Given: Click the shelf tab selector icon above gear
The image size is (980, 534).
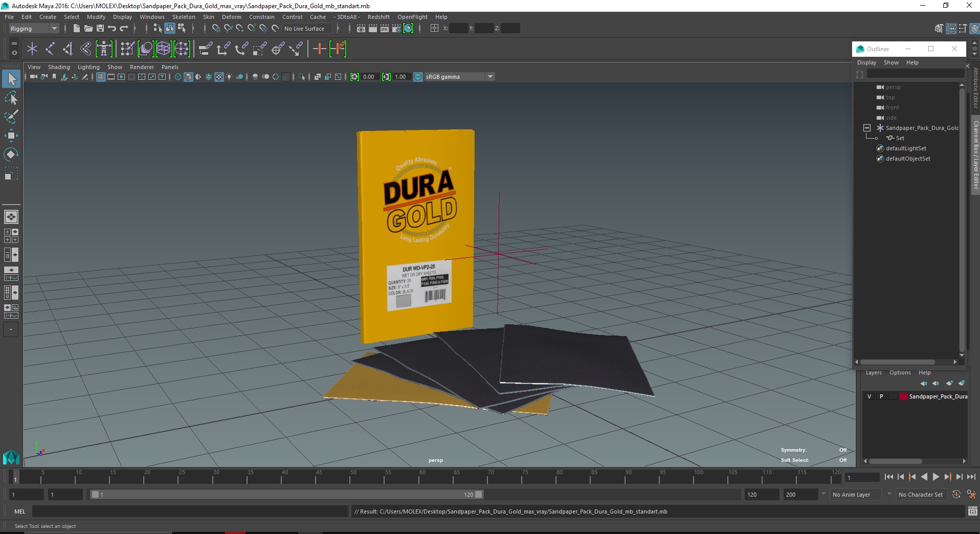Looking at the screenshot, I should 14,43.
